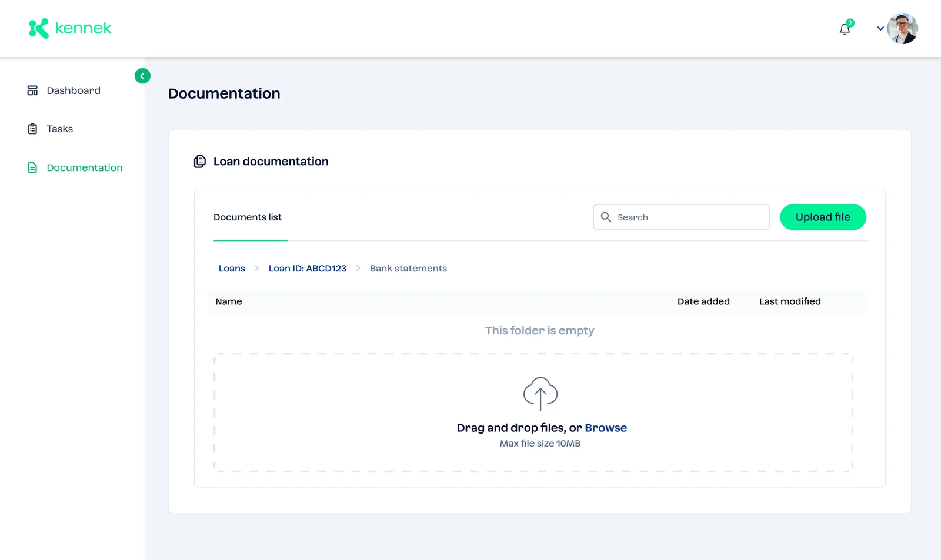Click the Upload file button

coord(823,217)
